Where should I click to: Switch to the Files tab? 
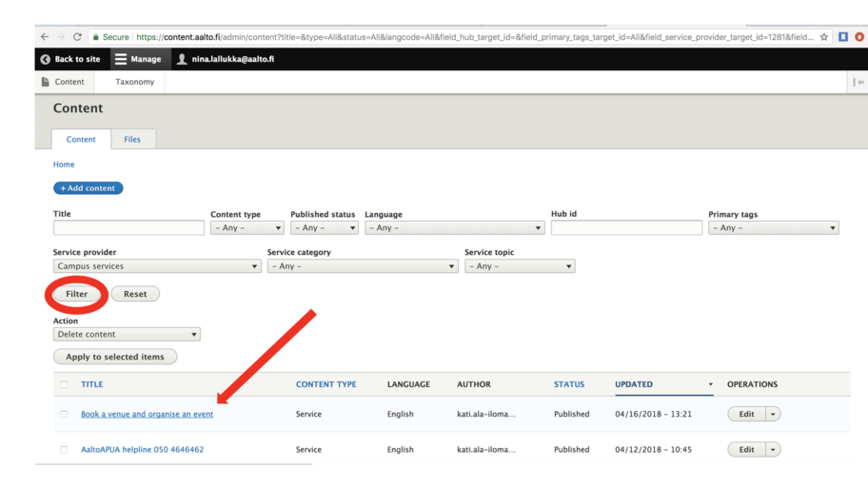coord(132,140)
